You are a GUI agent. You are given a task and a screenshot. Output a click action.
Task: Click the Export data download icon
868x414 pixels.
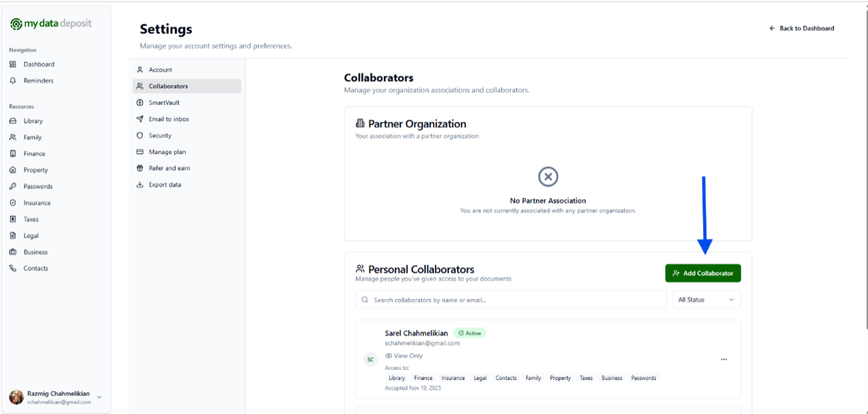(140, 185)
